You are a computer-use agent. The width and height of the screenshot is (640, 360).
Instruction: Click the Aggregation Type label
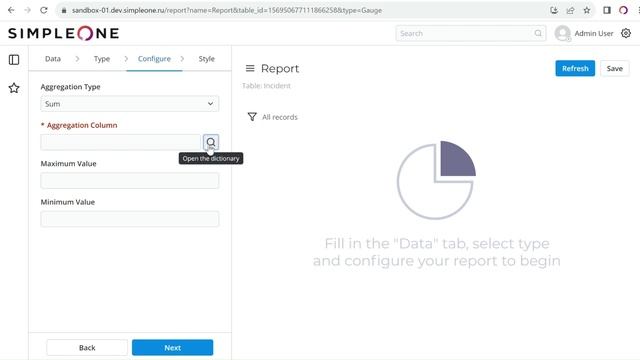[x=70, y=87]
